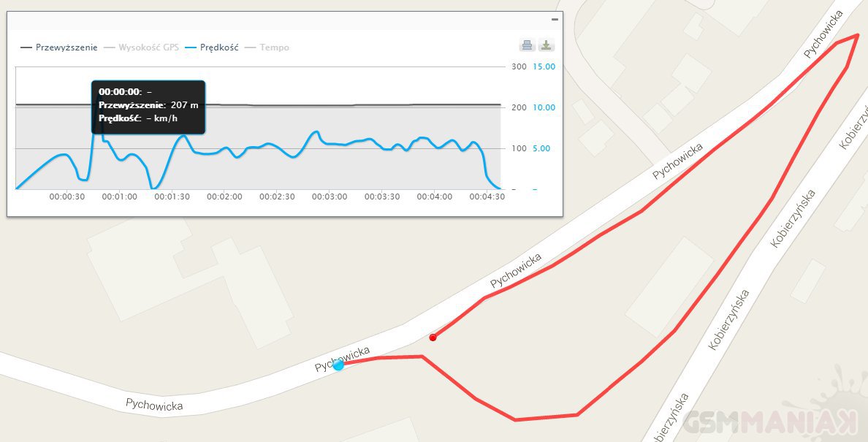This screenshot has width=868, height=442.
Task: Click the 00:00:30 time axis label
Action: (x=67, y=197)
